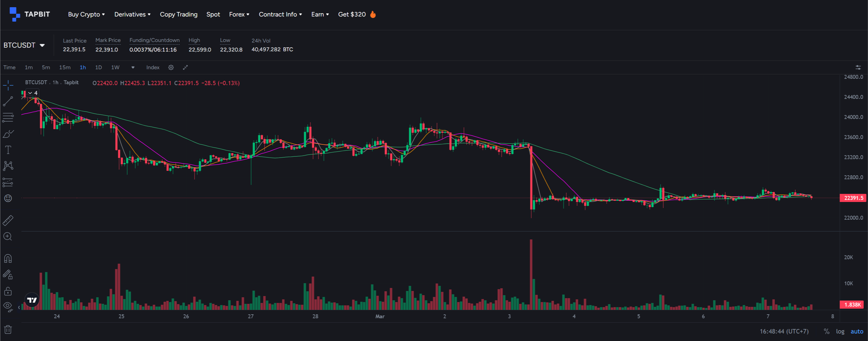This screenshot has width=868, height=341.
Task: Hide all drawings with eye icon
Action: [x=8, y=306]
